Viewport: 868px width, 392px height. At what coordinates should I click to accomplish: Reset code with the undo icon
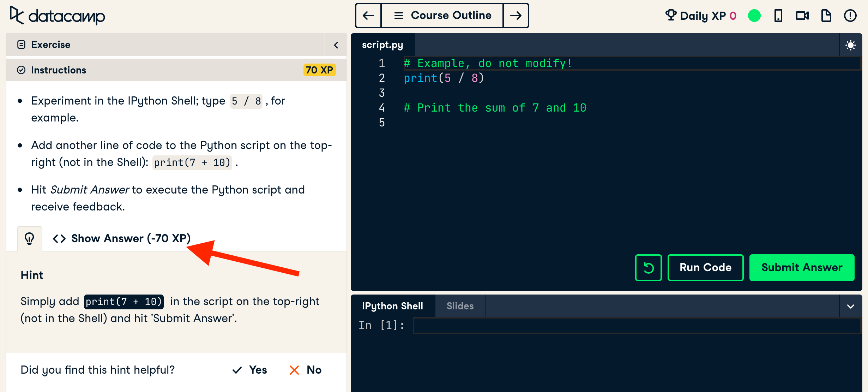pos(648,268)
